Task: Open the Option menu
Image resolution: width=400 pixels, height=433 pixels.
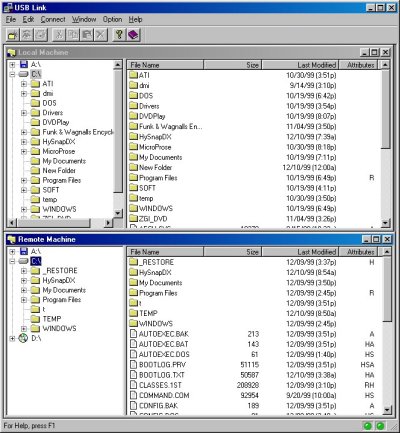Action: pyautogui.click(x=112, y=19)
